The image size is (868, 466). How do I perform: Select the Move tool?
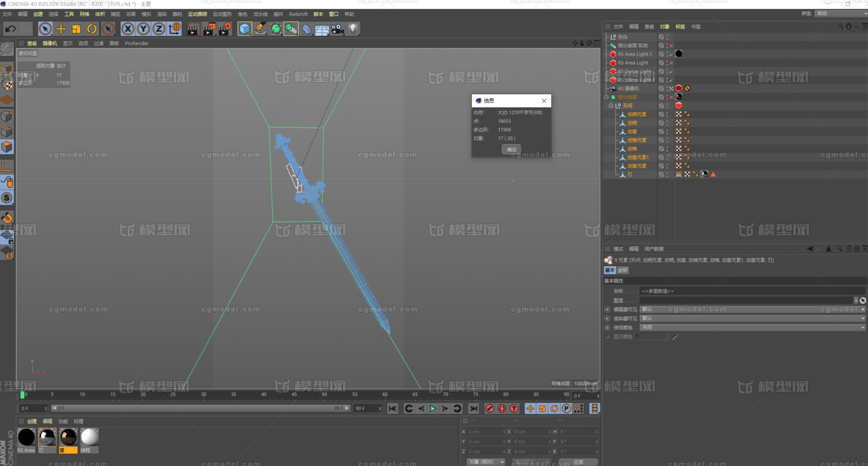(x=61, y=29)
